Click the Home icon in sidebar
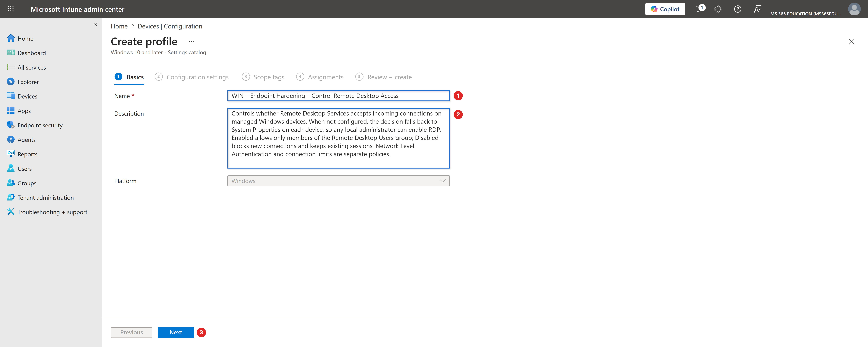This screenshot has height=347, width=868. pos(11,38)
